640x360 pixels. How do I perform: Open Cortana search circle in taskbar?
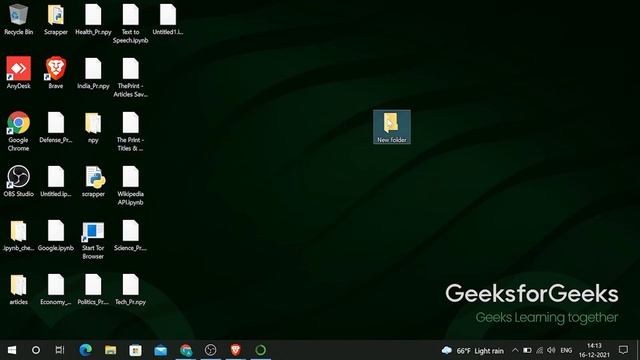pos(36,350)
